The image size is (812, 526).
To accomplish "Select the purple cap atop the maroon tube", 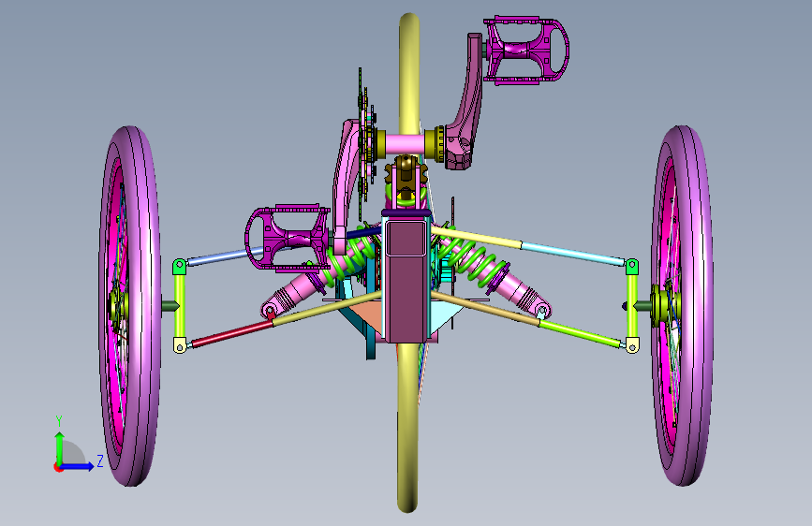I will pos(406,212).
